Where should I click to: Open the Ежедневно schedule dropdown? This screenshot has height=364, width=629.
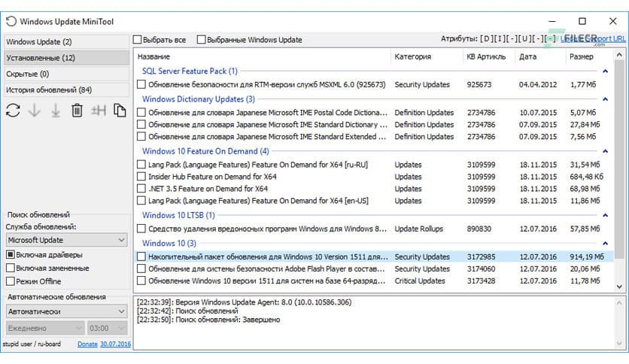coord(45,328)
